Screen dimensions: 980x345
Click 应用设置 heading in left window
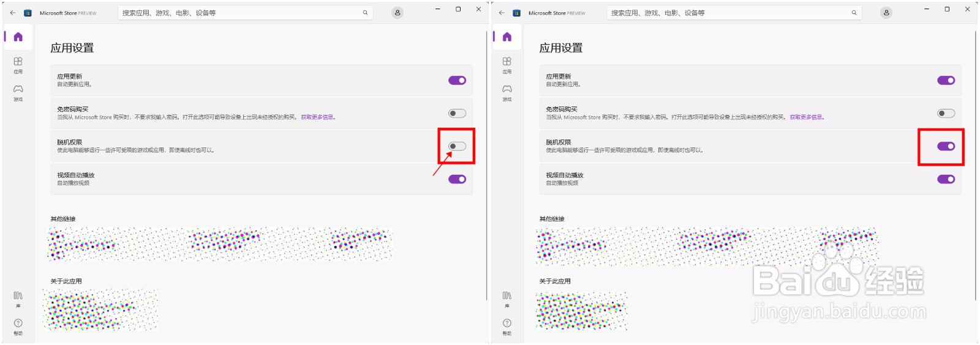click(72, 48)
